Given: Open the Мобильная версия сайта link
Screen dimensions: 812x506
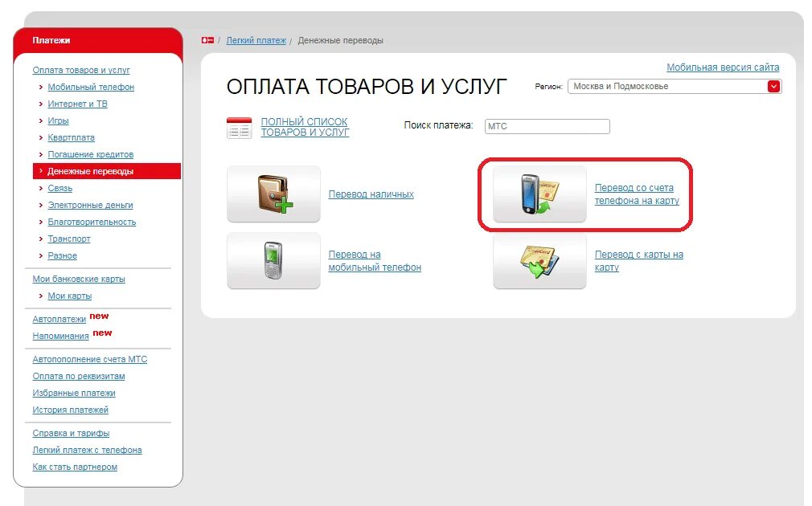Looking at the screenshot, I should tap(723, 67).
